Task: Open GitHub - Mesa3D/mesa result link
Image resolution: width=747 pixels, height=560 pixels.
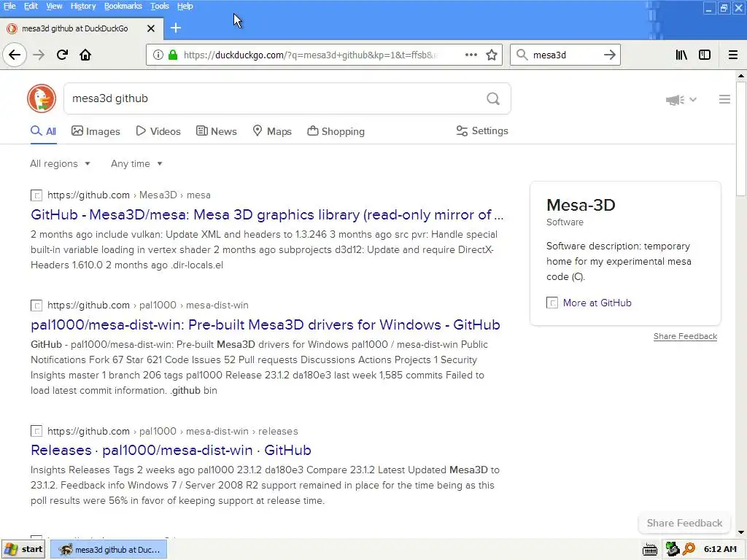Action: pos(267,215)
